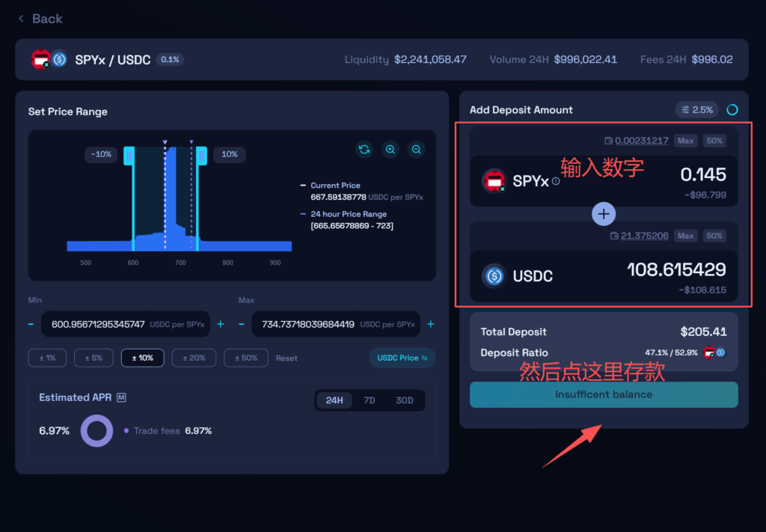This screenshot has width=766, height=532.
Task: Click the loading circle icon near slippage
Action: click(x=732, y=110)
